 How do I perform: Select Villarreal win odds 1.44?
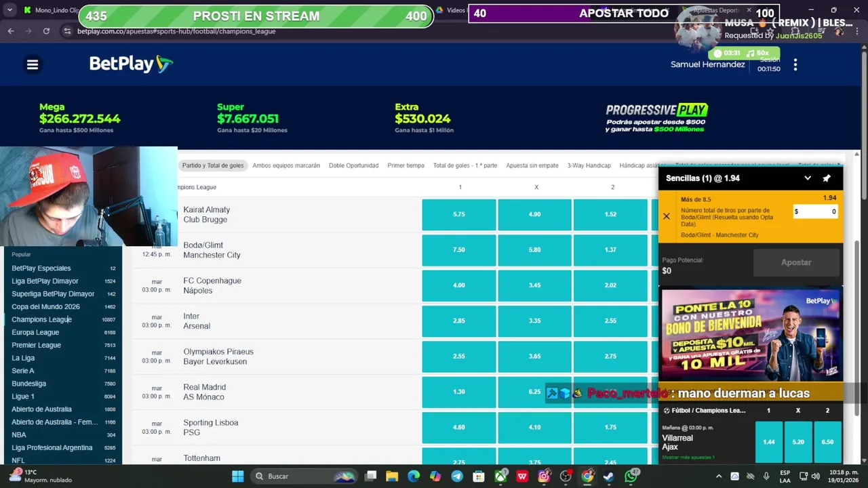point(768,442)
